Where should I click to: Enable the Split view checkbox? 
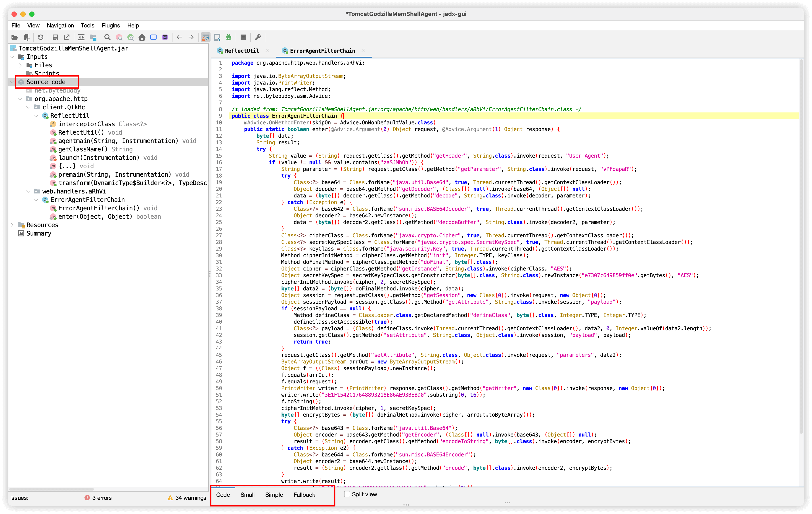pyautogui.click(x=347, y=494)
